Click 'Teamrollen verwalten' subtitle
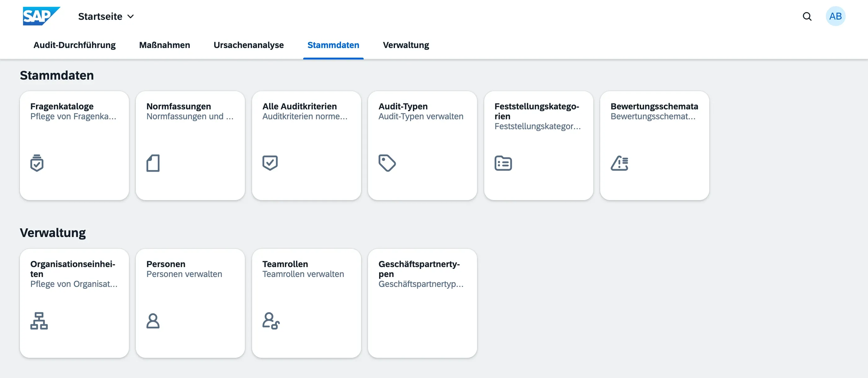This screenshot has width=868, height=378. pyautogui.click(x=303, y=274)
